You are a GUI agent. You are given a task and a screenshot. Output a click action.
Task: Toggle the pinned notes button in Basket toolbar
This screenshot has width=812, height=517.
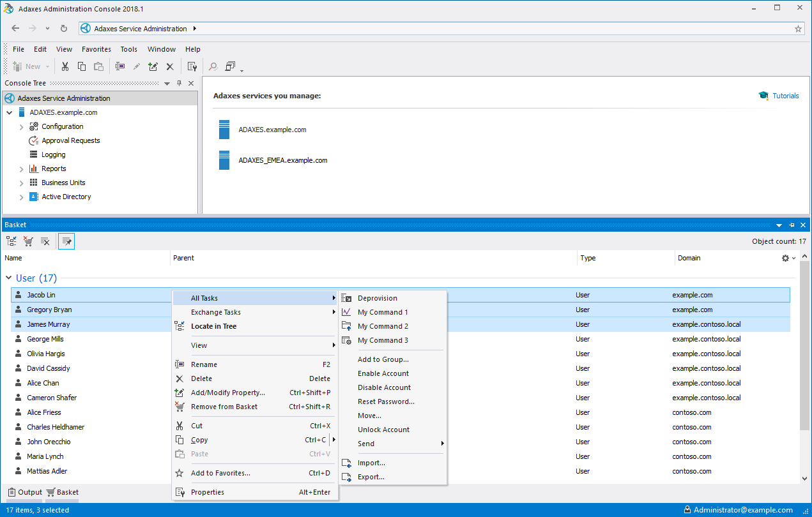[x=66, y=241]
